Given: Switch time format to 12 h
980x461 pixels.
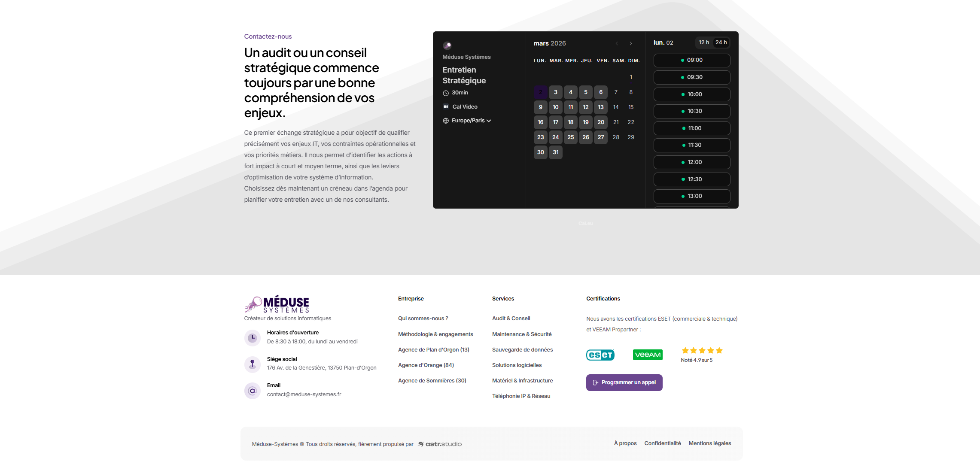Looking at the screenshot, I should click(703, 42).
